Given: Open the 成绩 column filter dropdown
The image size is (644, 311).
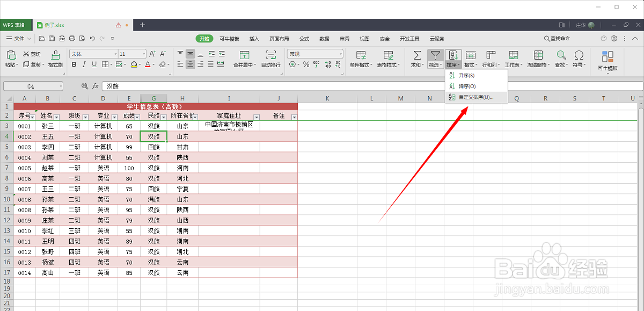Looking at the screenshot, I should pyautogui.click(x=137, y=117).
